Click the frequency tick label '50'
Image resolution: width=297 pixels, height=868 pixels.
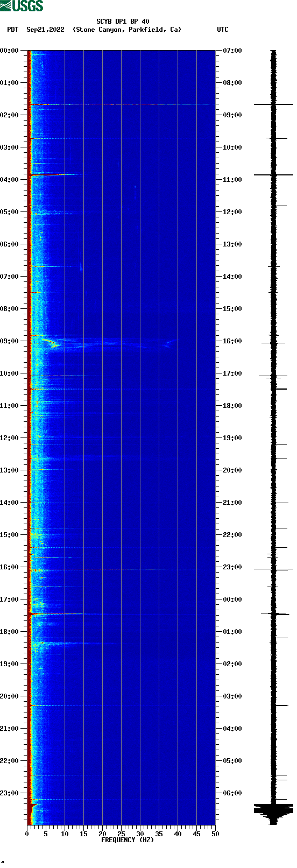click(215, 834)
